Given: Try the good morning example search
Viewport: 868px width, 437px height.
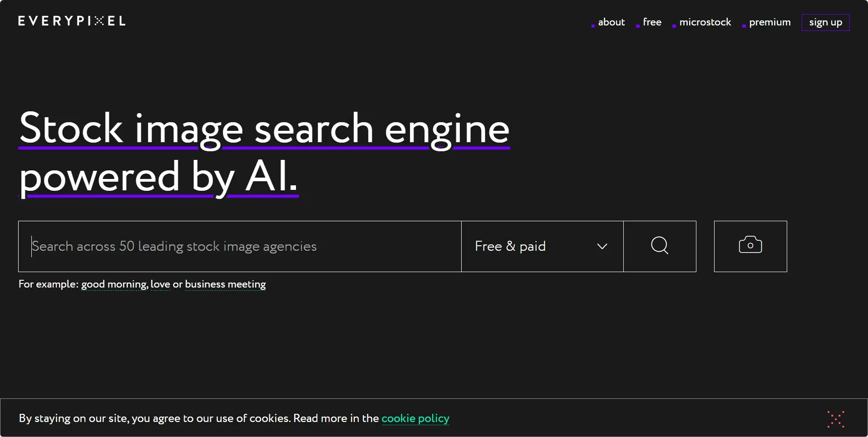Looking at the screenshot, I should [x=114, y=284].
